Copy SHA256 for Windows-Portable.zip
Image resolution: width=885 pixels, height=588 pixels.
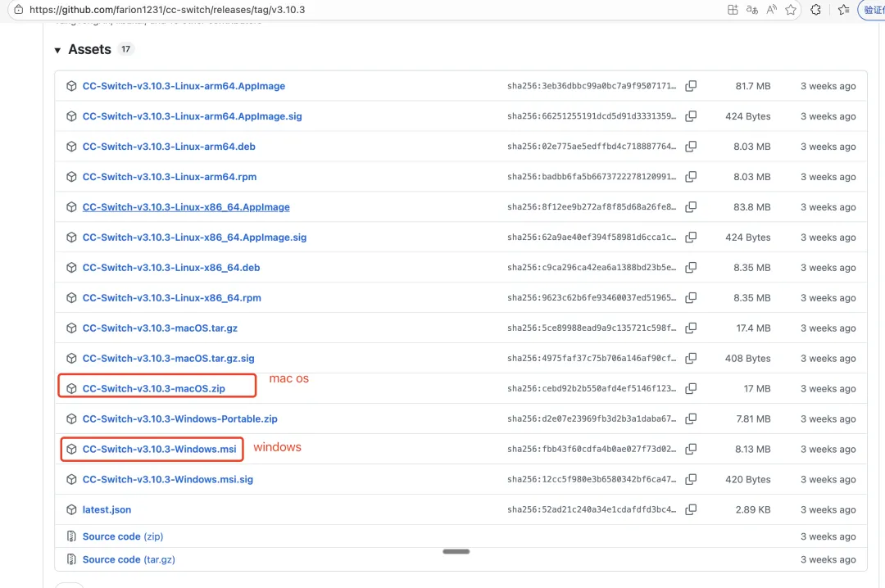click(x=691, y=418)
